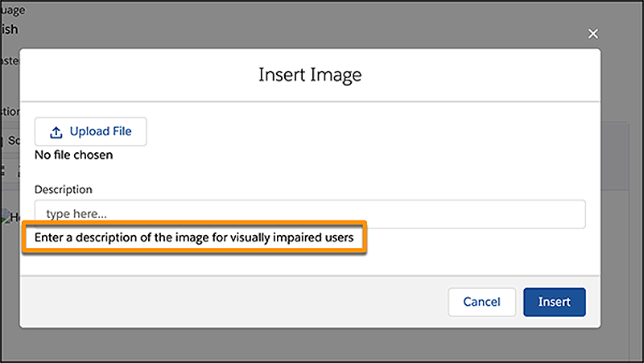
Task: Click the partially hidden Source toolbar button
Action: pos(10,140)
